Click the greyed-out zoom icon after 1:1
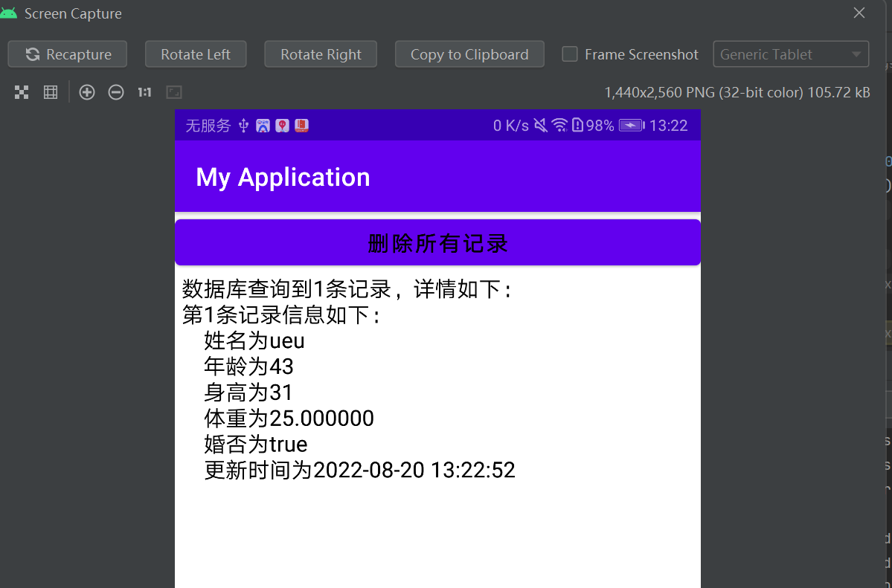Viewport: 892px width, 588px height. coord(174,92)
